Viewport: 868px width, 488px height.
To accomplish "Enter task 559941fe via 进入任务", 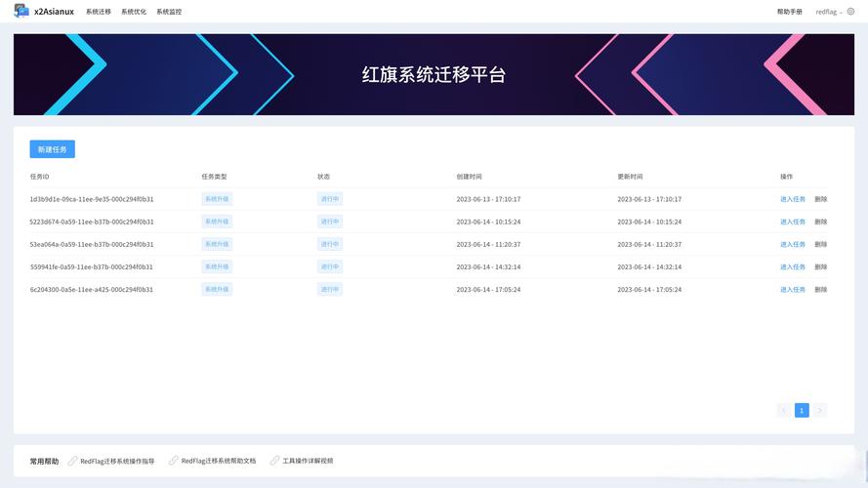I will (793, 267).
